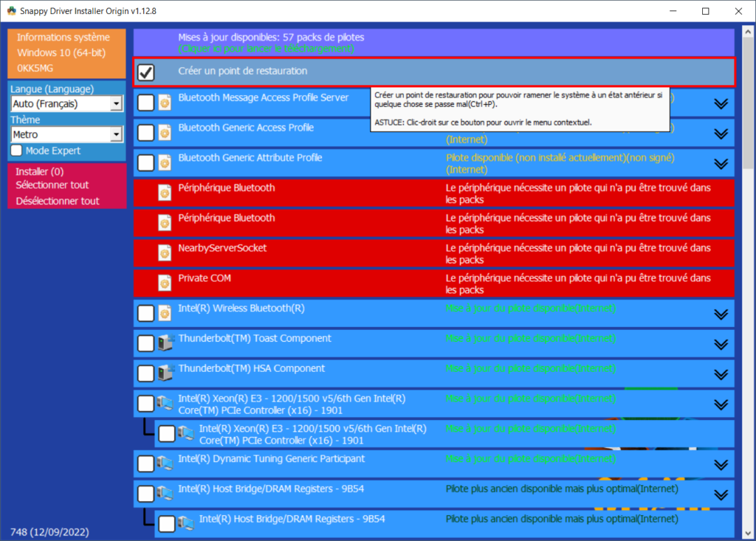Check Intel(R) Dynamic Tuning Generic Participant driver
The image size is (756, 541).
(145, 464)
